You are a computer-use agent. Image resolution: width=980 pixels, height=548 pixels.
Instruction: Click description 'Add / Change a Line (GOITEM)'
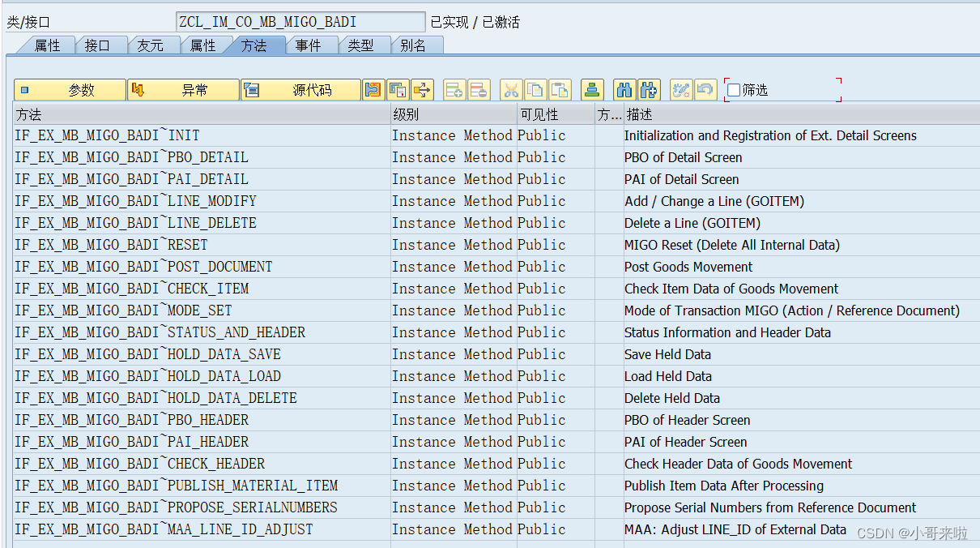point(714,201)
